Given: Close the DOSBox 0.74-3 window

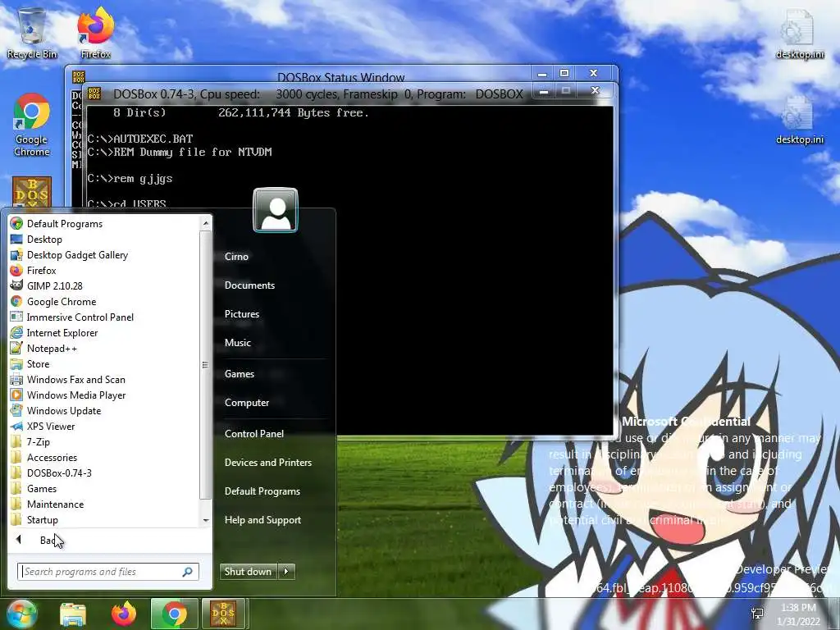Looking at the screenshot, I should pyautogui.click(x=595, y=91).
